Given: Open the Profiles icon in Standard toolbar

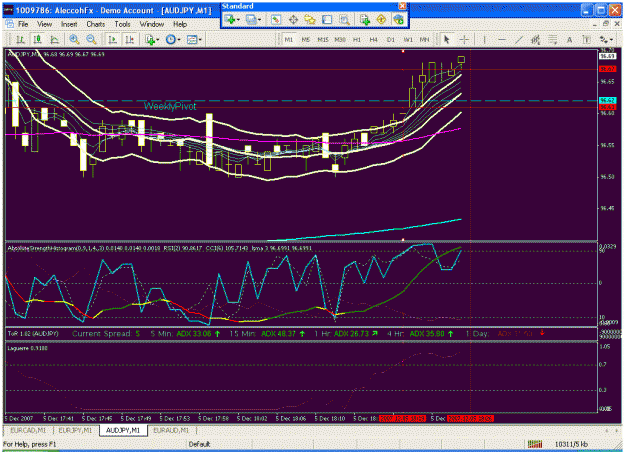Looking at the screenshot, I should click(251, 19).
